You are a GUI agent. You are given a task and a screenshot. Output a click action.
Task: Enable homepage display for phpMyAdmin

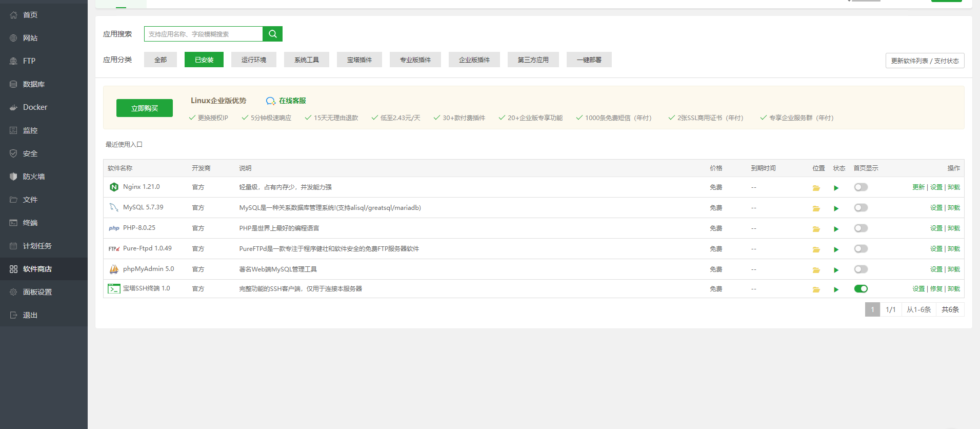861,269
